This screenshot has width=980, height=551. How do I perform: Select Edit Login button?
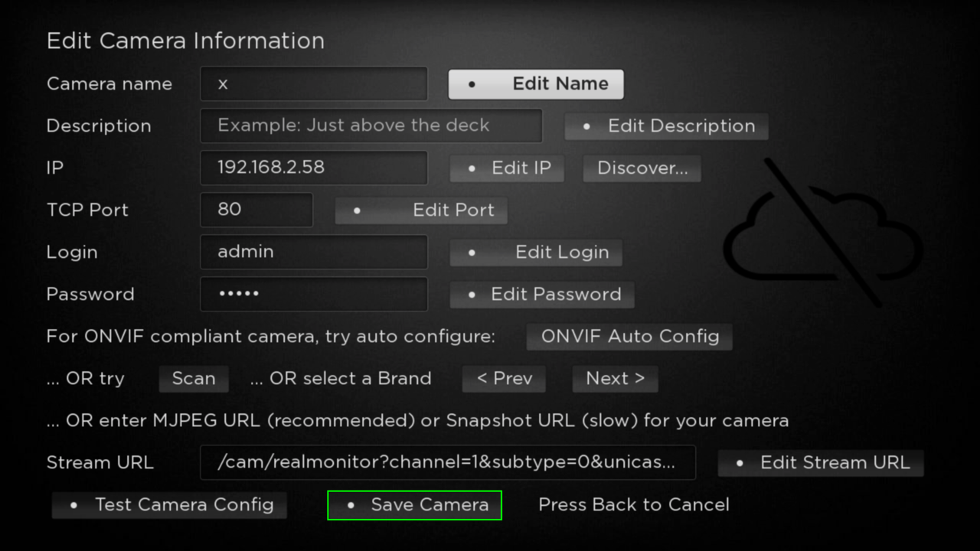pyautogui.click(x=536, y=253)
